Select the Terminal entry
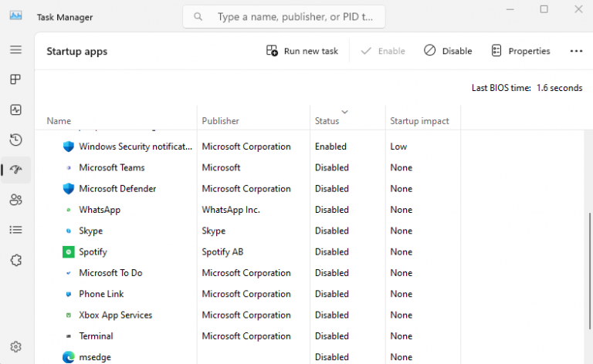The width and height of the screenshot is (593, 364). [96, 336]
